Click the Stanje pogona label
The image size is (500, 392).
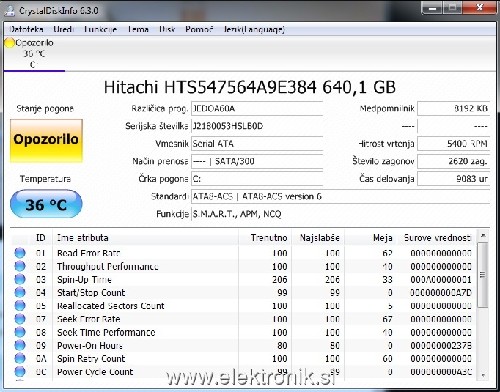pos(45,109)
